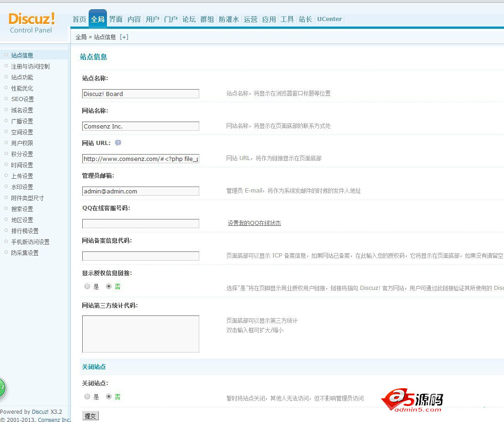The height and width of the screenshot is (422, 504).
Task: Click the green status icon at bottom left
Action: tap(2, 388)
